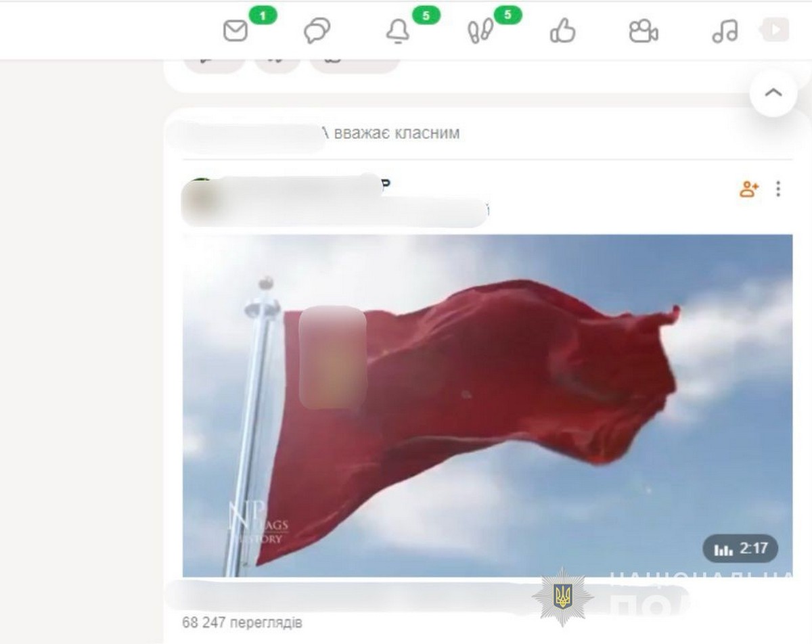Open likes using the thumbs-up icon

(x=562, y=31)
